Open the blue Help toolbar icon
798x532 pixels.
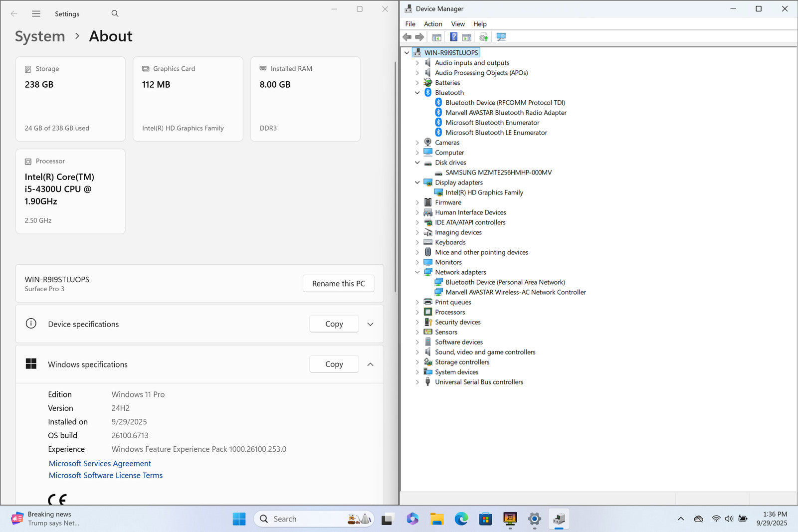[x=453, y=37]
